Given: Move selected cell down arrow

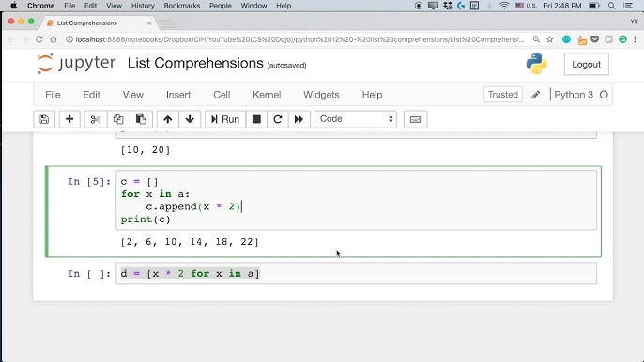Looking at the screenshot, I should pos(190,119).
